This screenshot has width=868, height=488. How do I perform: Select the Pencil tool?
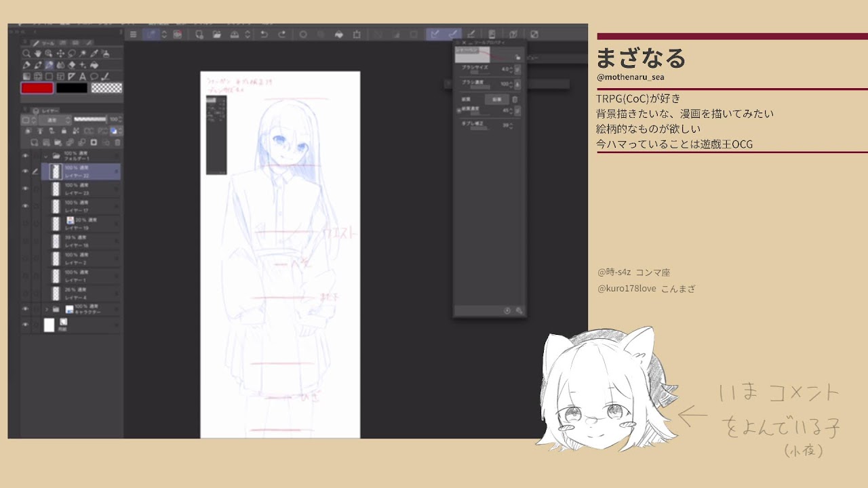coord(37,65)
